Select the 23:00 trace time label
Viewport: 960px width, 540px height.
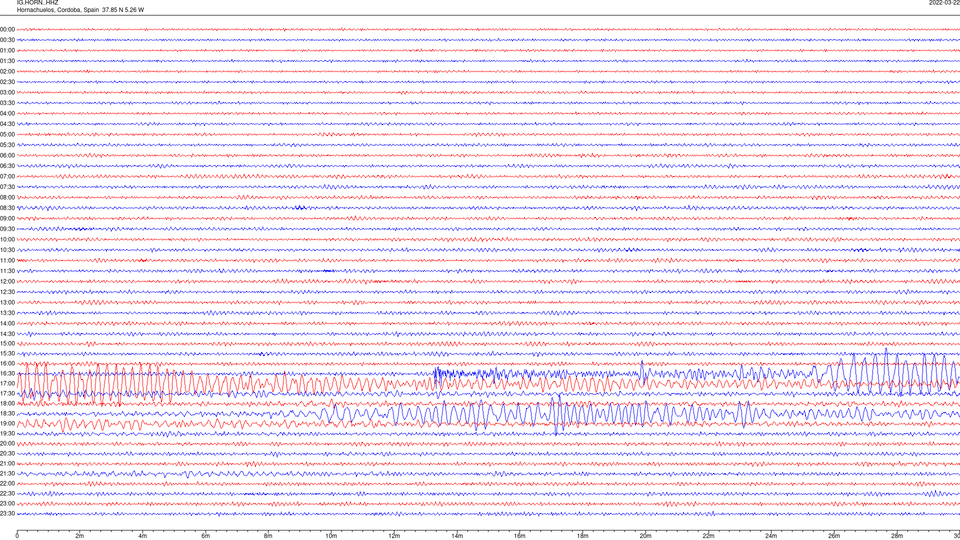(x=7, y=504)
